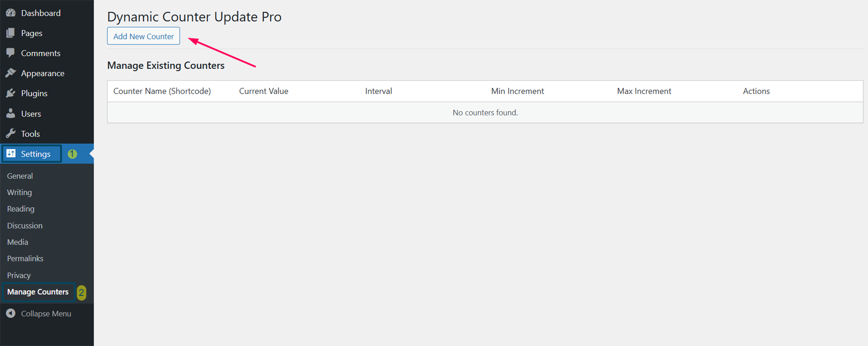
Task: Click the Counter Name (Shortcode) column header
Action: click(x=162, y=91)
